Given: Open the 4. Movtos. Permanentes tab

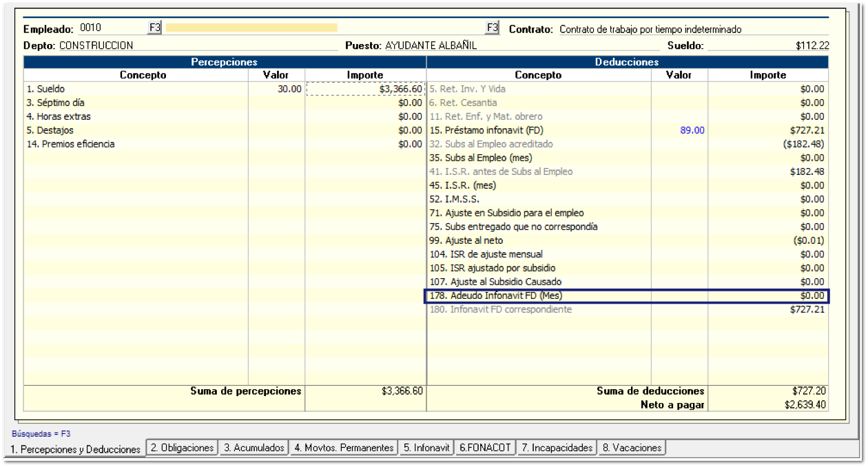Looking at the screenshot, I should 344,448.
